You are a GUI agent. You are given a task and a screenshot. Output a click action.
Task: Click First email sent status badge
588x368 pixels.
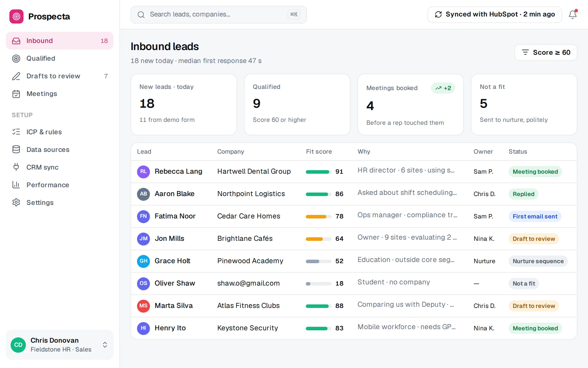click(535, 216)
